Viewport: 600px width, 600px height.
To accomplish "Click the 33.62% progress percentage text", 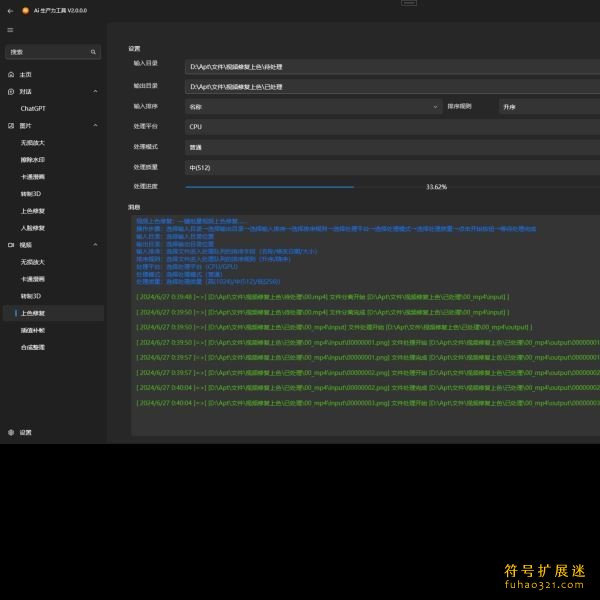I will (x=436, y=187).
